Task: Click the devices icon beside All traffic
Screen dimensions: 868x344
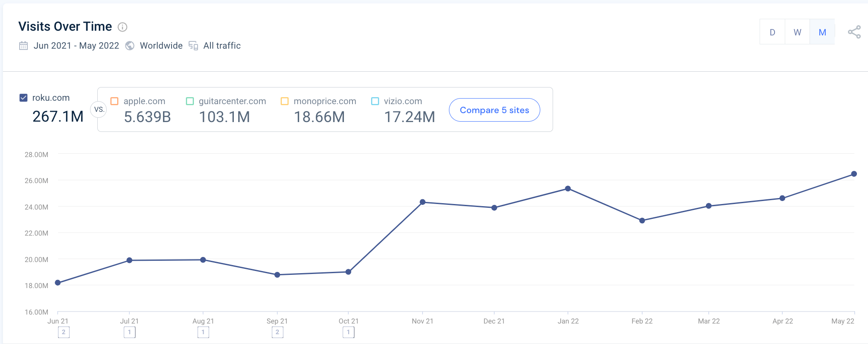Action: (193, 46)
